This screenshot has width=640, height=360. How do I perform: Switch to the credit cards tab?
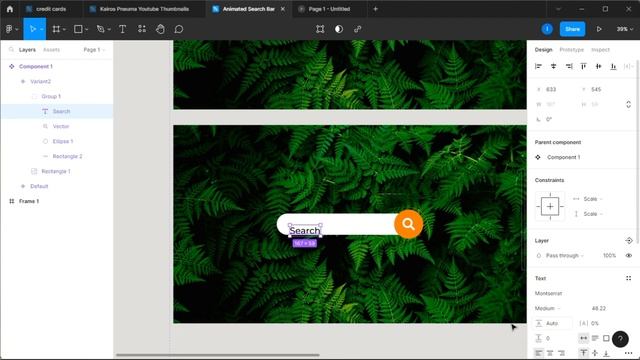pyautogui.click(x=51, y=9)
